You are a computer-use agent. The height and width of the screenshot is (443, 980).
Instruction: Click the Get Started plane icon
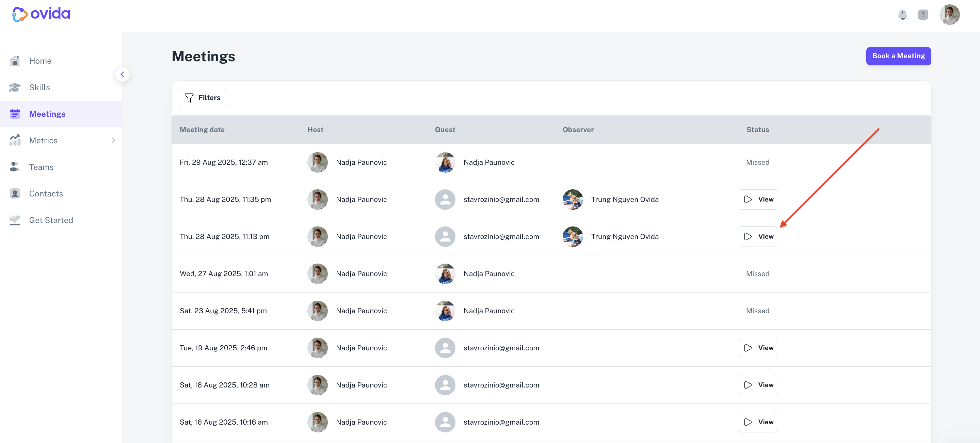15,220
